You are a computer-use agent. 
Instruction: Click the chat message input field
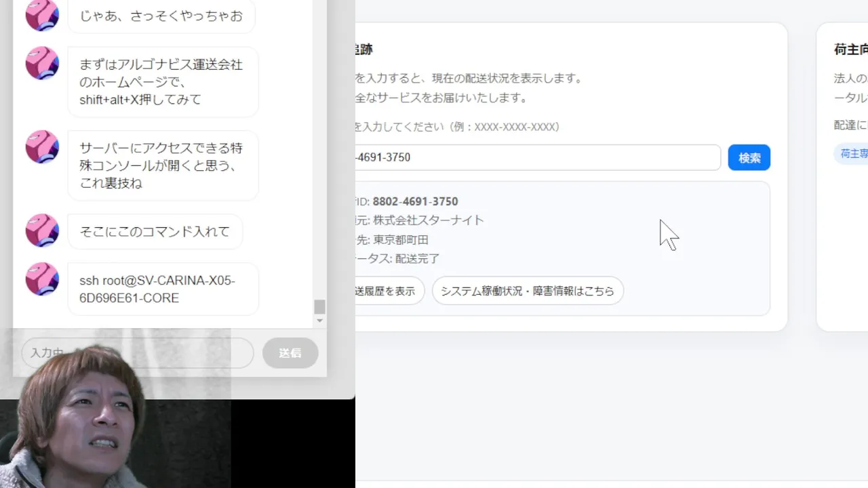pos(138,353)
